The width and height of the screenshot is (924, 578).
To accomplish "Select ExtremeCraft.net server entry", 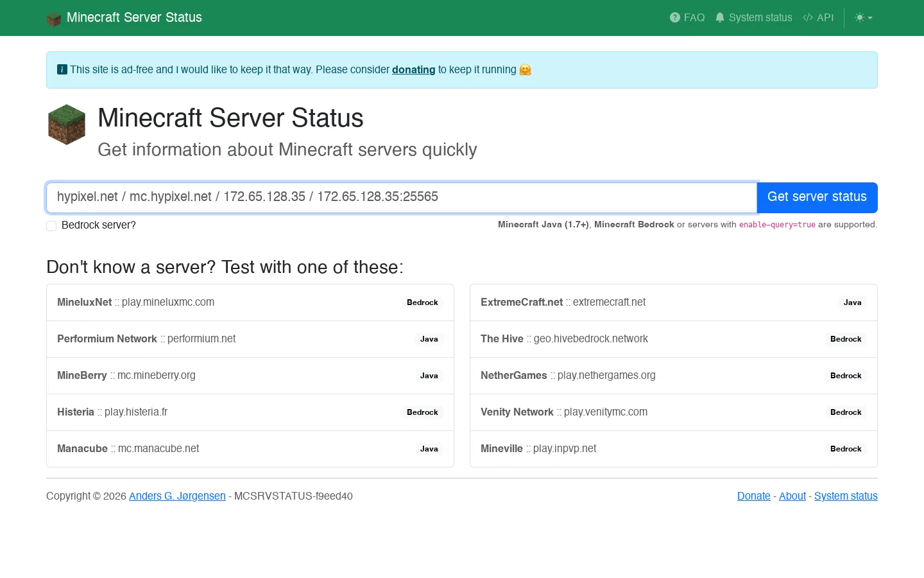I will [x=674, y=302].
